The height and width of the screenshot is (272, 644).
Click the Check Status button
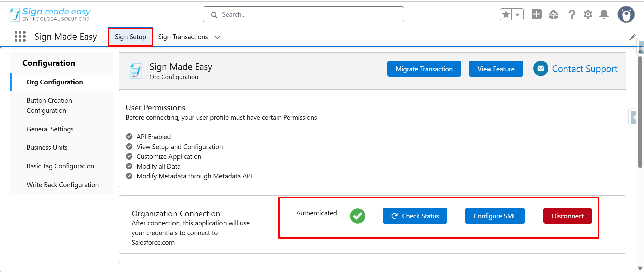(415, 216)
